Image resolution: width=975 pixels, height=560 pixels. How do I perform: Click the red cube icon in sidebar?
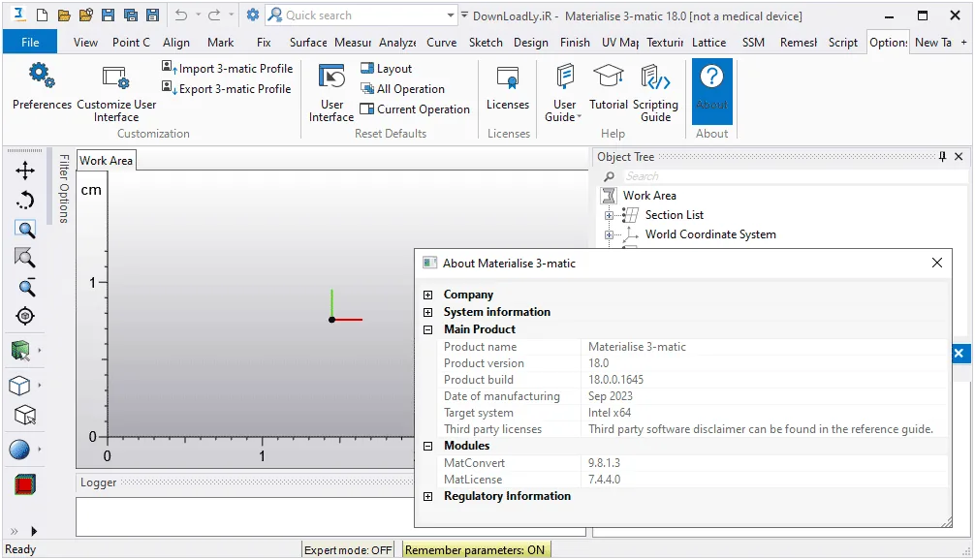tap(25, 484)
